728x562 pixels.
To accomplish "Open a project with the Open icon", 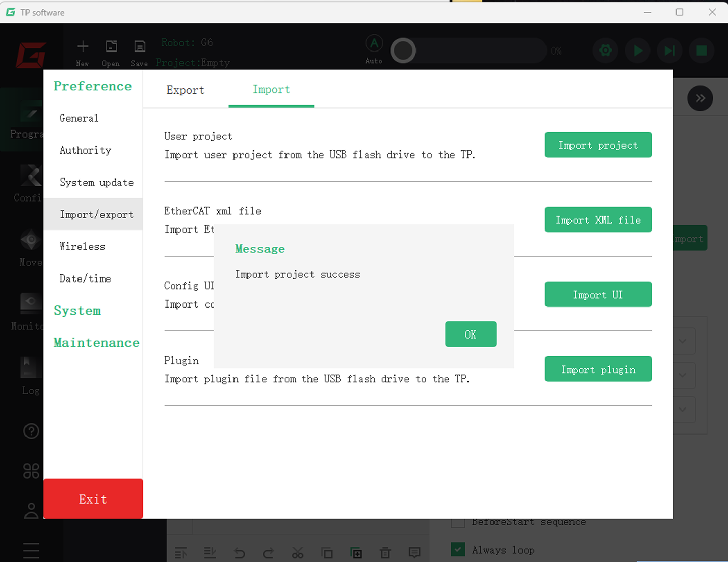I will tap(111, 47).
